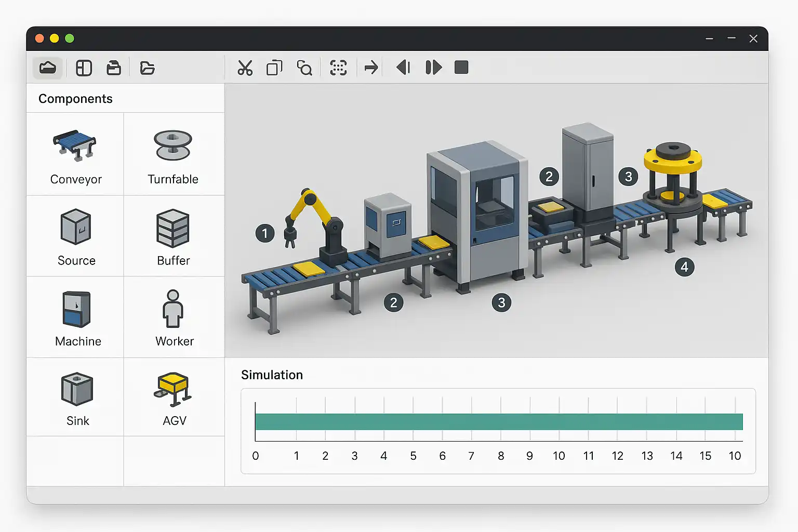Click the scissors cut icon in toolbar

pos(245,68)
